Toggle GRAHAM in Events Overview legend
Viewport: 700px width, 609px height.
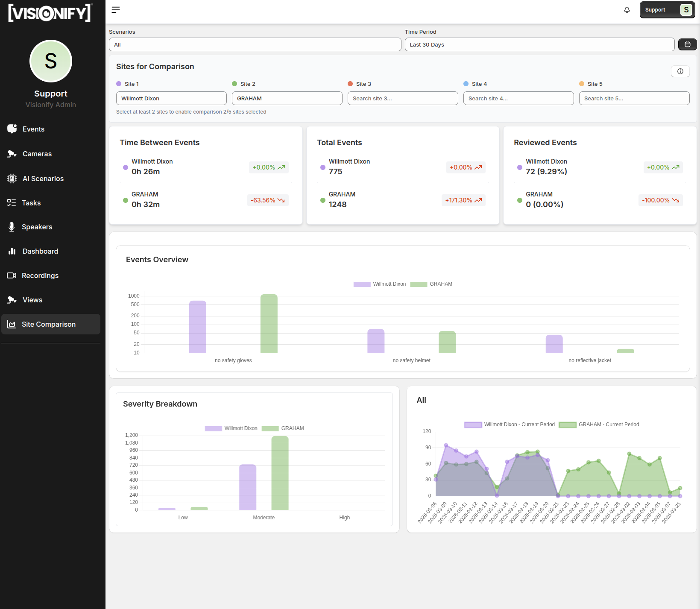(x=431, y=284)
